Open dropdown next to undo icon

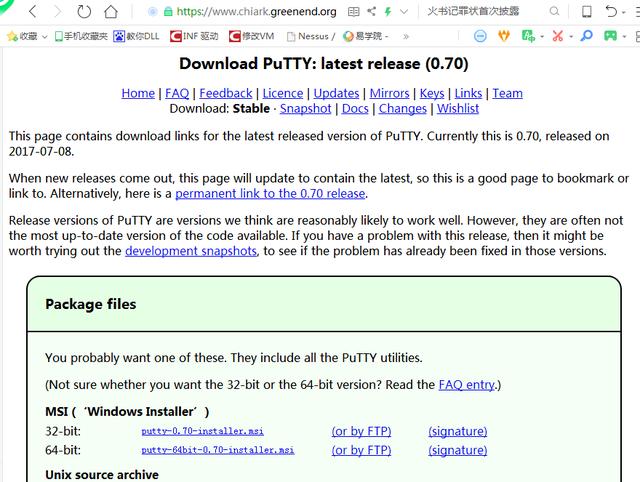click(624, 13)
